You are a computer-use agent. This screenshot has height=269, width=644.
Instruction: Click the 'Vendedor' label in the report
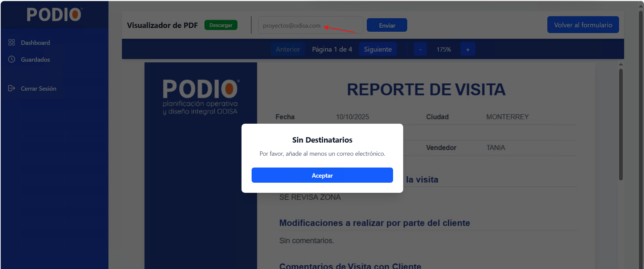pyautogui.click(x=441, y=148)
